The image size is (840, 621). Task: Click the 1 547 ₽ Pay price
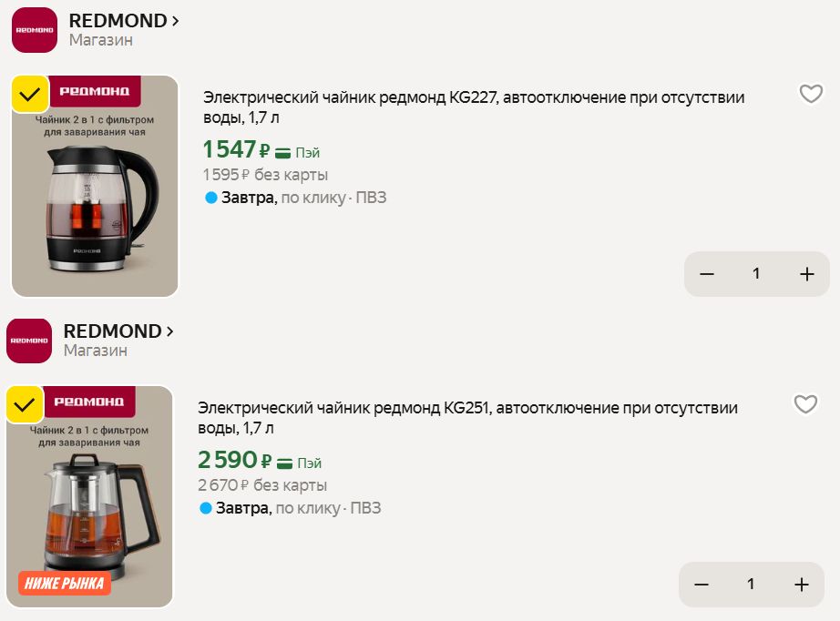click(261, 149)
